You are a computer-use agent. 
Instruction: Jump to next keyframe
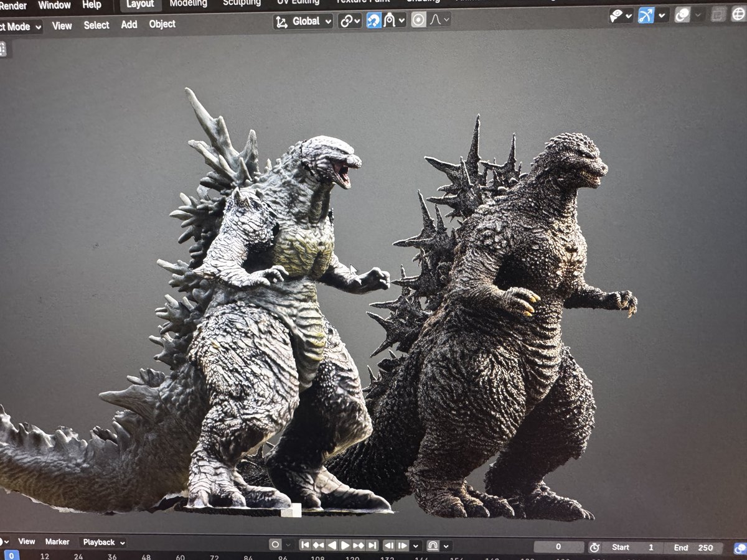tap(359, 545)
